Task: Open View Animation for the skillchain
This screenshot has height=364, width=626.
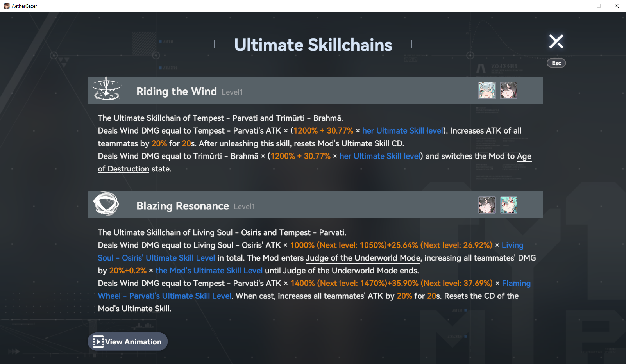Action: coord(128,342)
